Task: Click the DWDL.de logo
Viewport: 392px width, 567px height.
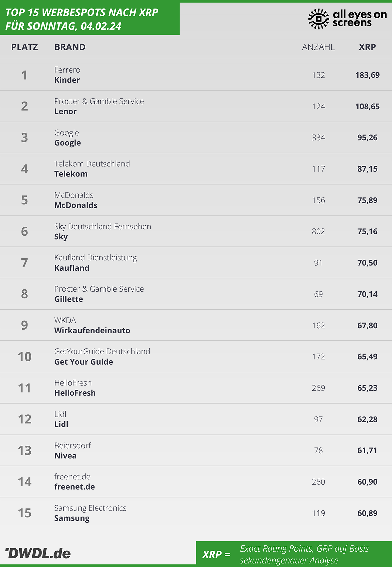Action: click(38, 553)
